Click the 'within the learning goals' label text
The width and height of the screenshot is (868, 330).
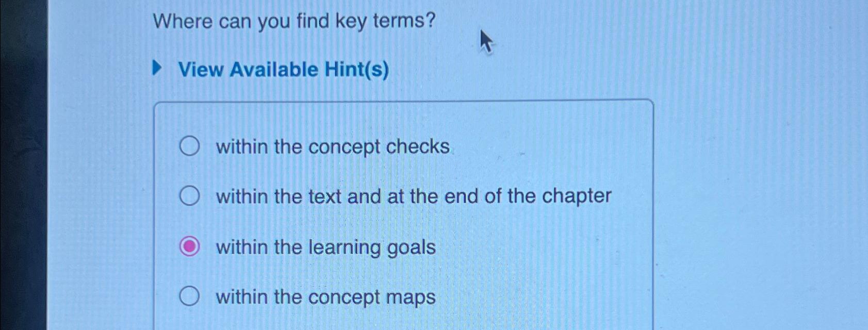point(325,247)
